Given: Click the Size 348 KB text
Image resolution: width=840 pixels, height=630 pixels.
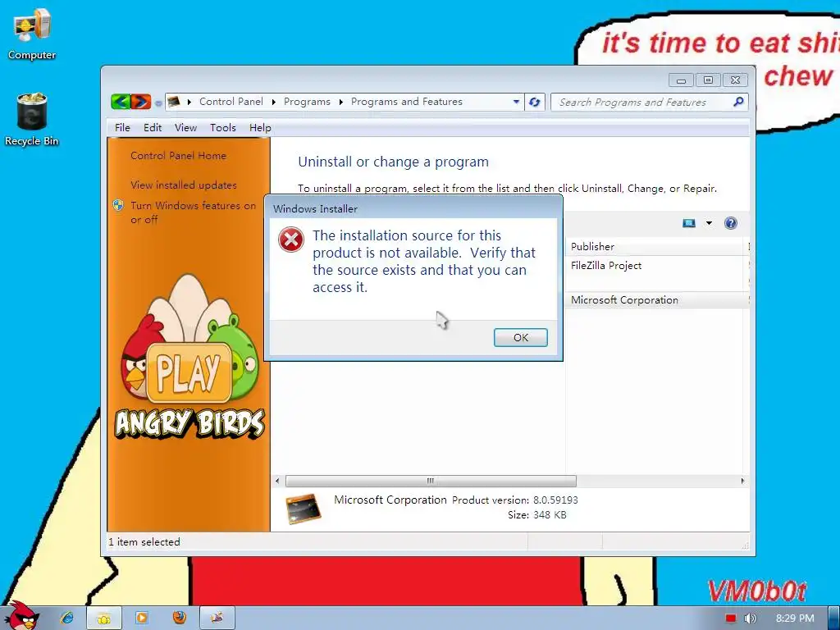Looking at the screenshot, I should pos(536,515).
